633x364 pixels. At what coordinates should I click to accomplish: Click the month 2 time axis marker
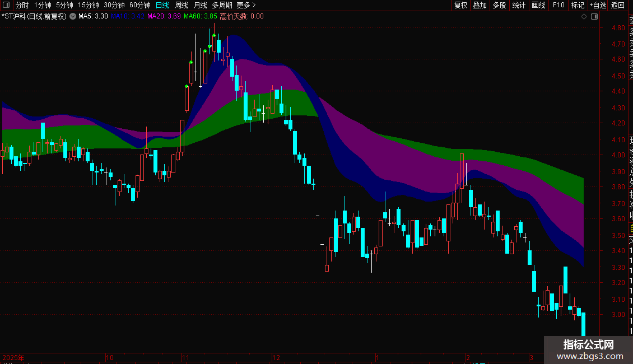click(468, 357)
